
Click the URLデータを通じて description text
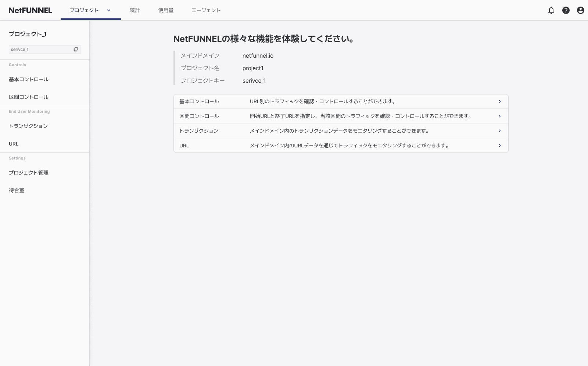pos(349,146)
